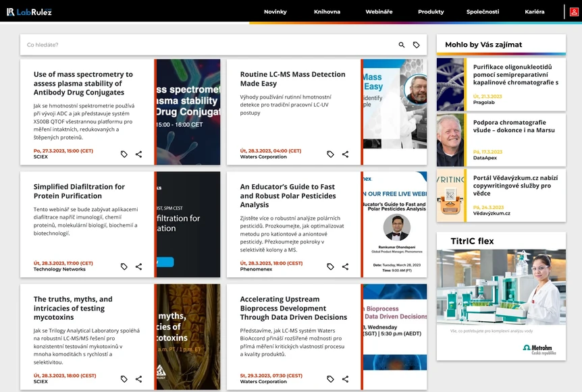This screenshot has width=582, height=392.
Task: Click 'TitrIC flex' ad heading
Action: click(x=472, y=242)
